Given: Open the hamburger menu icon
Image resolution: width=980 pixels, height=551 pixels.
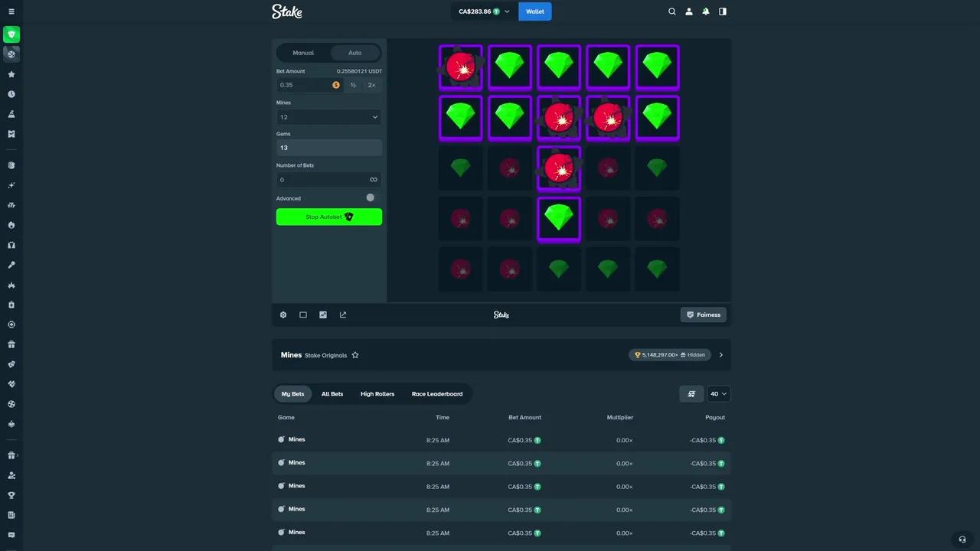Looking at the screenshot, I should (x=11, y=11).
